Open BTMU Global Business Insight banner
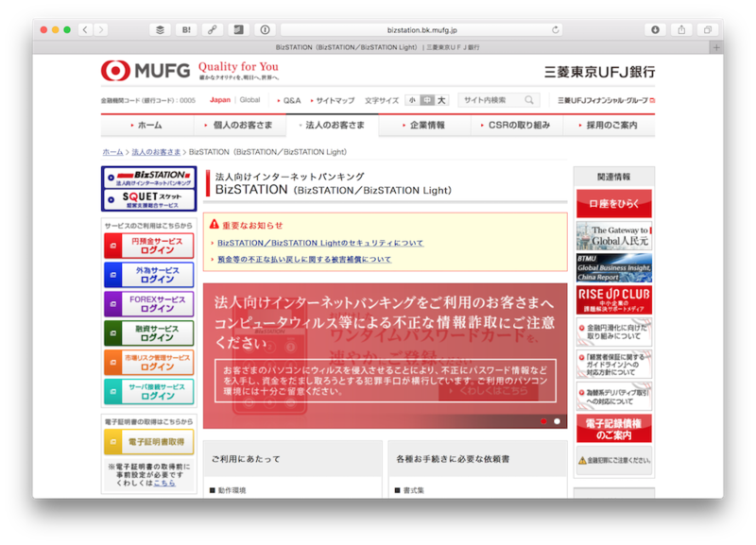 point(613,268)
